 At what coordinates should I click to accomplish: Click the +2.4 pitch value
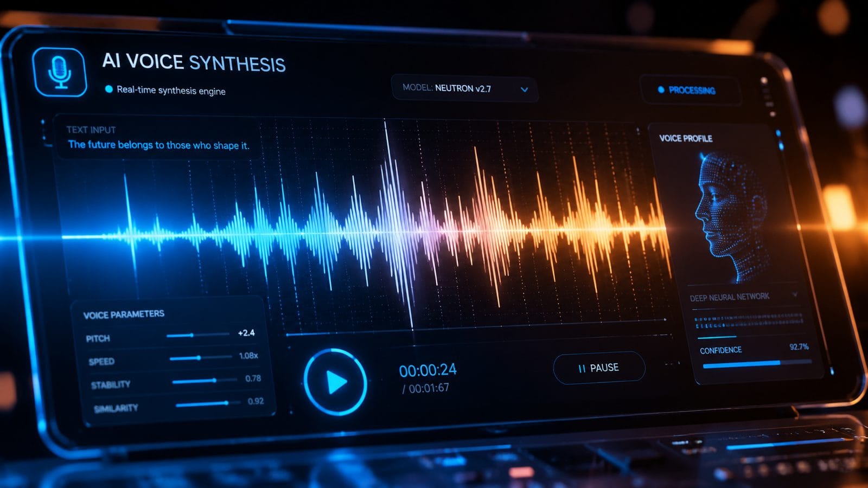pyautogui.click(x=246, y=333)
